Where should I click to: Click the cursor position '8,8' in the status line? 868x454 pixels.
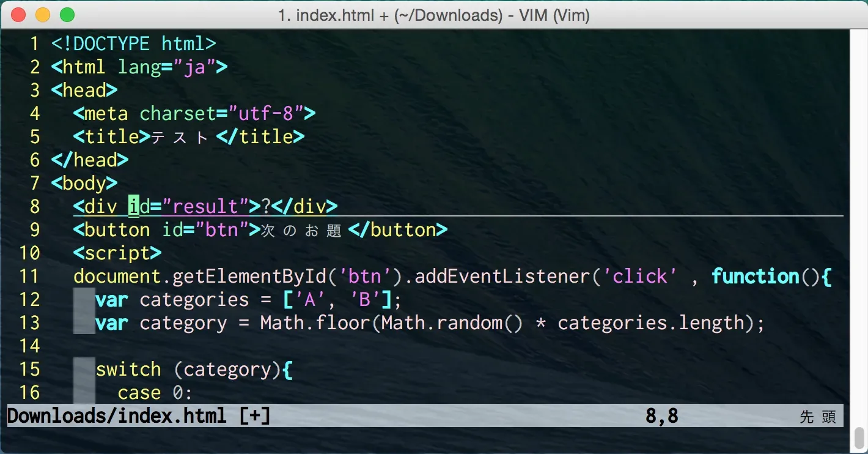tap(663, 416)
